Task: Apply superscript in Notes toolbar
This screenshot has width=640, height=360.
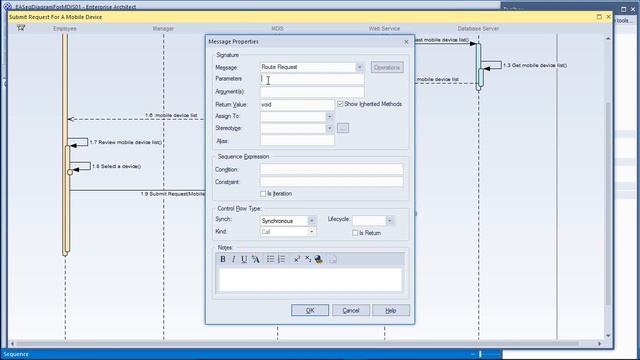Action: click(x=297, y=259)
